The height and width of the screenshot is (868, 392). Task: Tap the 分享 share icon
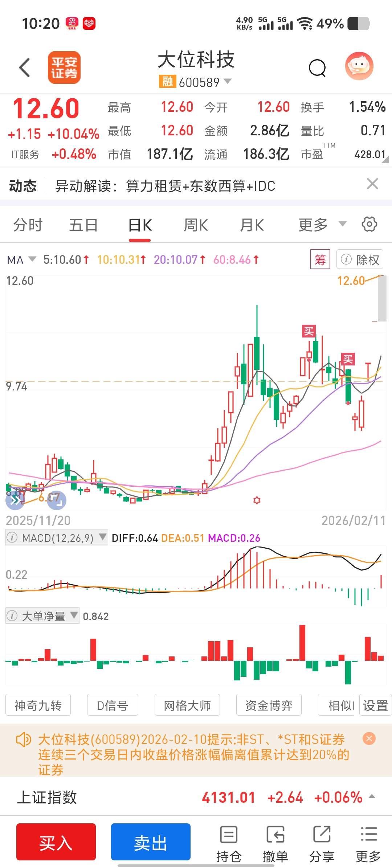[322, 844]
